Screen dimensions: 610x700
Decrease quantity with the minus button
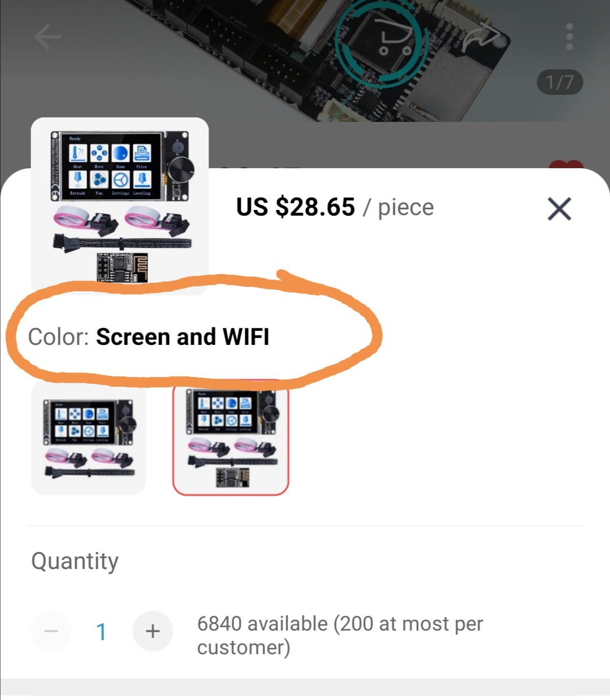[51, 631]
